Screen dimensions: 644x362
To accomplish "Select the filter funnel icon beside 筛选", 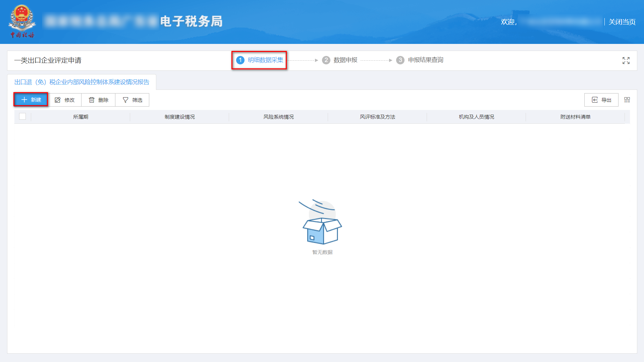I will (125, 100).
